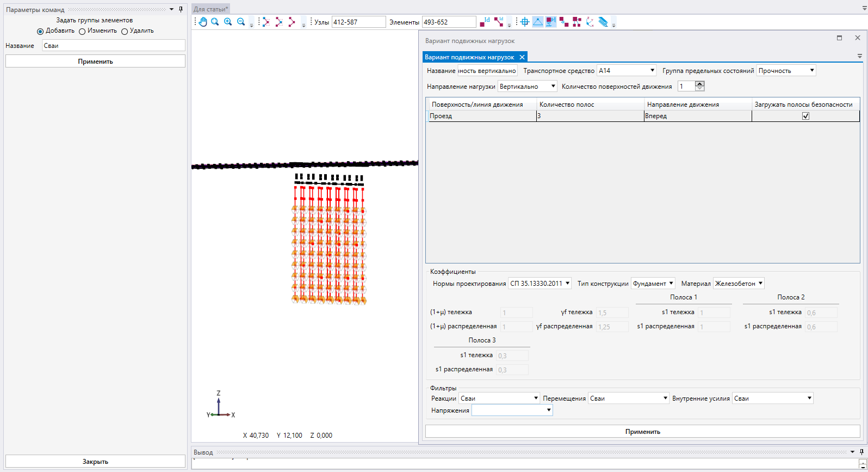Screen dimensions: 868x472
Task: Click the red node cluster icon
Action: pos(577,22)
